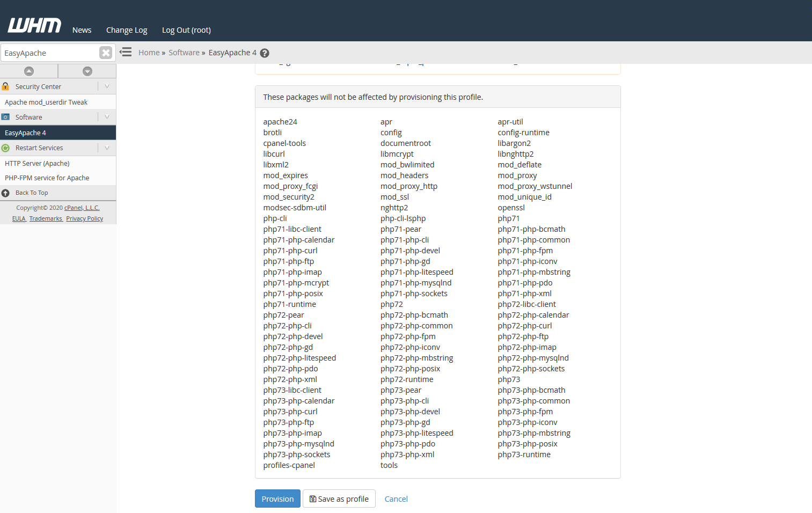Select the php-cli-lsphp package text

coord(403,218)
